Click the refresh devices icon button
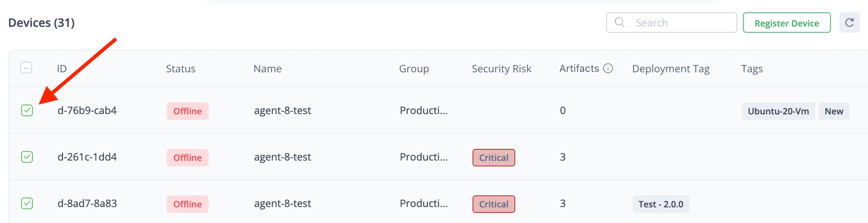Screen dimensions: 868x223 (849, 23)
